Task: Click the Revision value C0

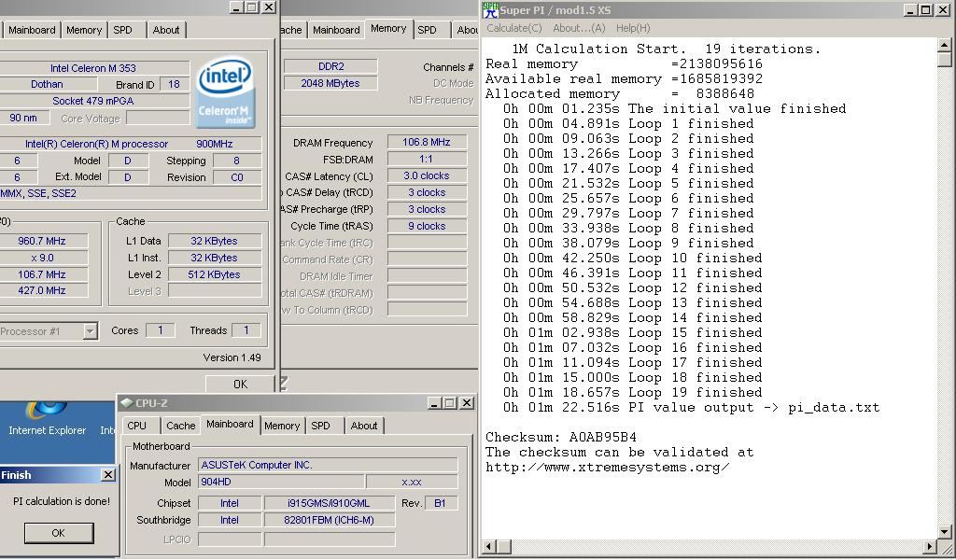Action: click(236, 177)
